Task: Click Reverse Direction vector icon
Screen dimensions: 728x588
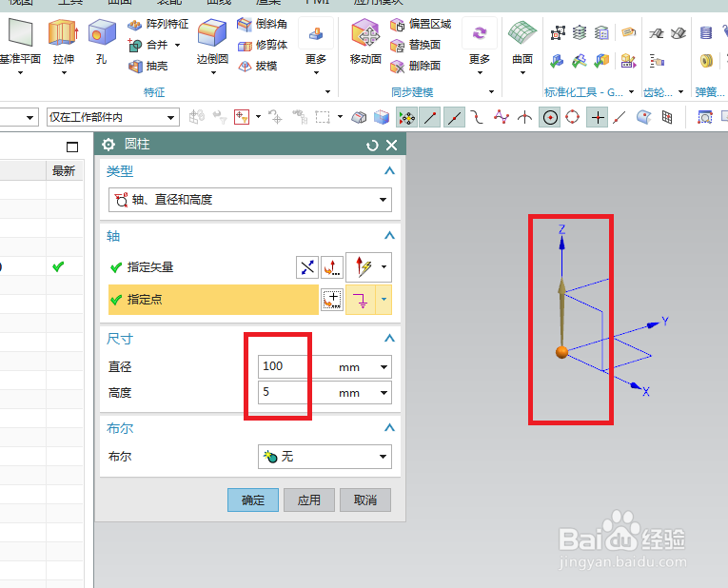Action: [307, 267]
